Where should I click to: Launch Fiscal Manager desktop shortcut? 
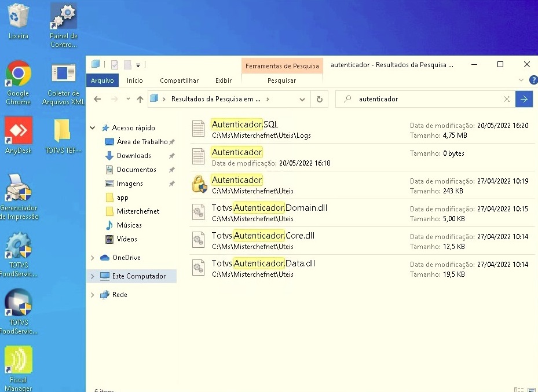pyautogui.click(x=18, y=369)
